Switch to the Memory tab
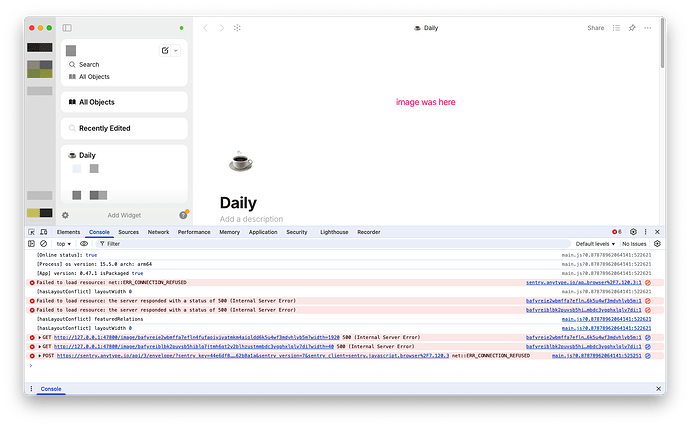 pos(229,232)
